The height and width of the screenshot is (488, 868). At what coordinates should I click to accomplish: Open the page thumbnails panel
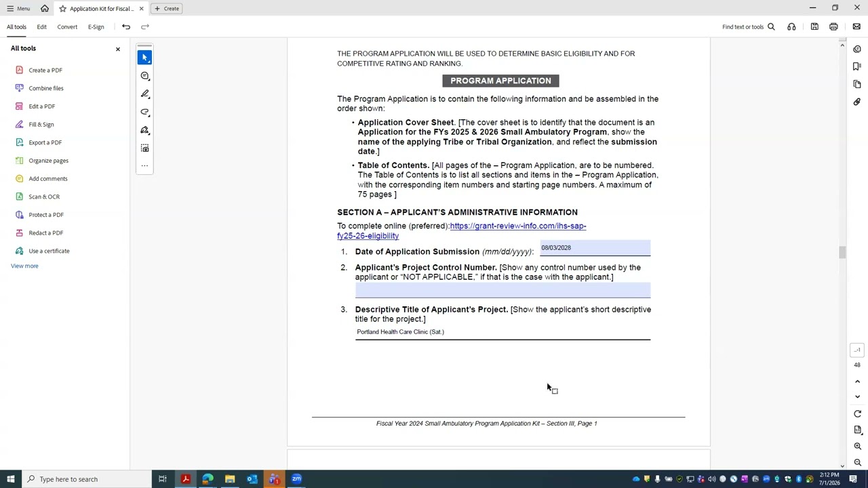click(857, 84)
